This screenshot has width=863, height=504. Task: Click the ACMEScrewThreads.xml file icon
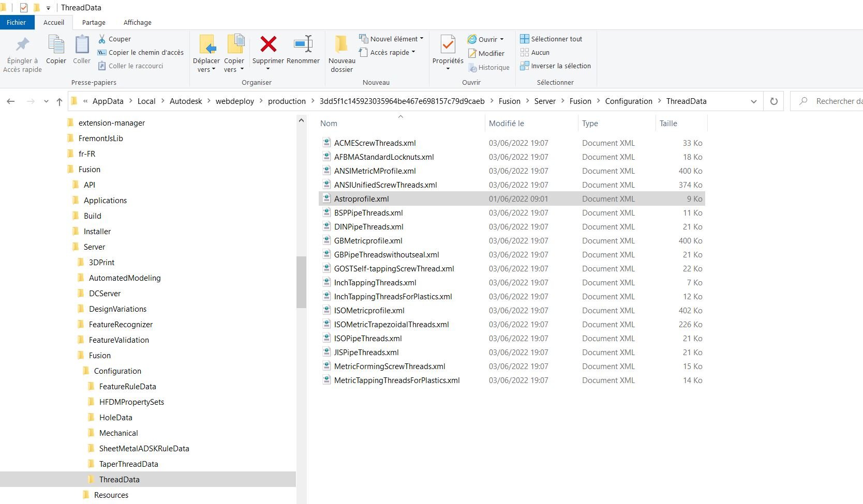(x=326, y=143)
